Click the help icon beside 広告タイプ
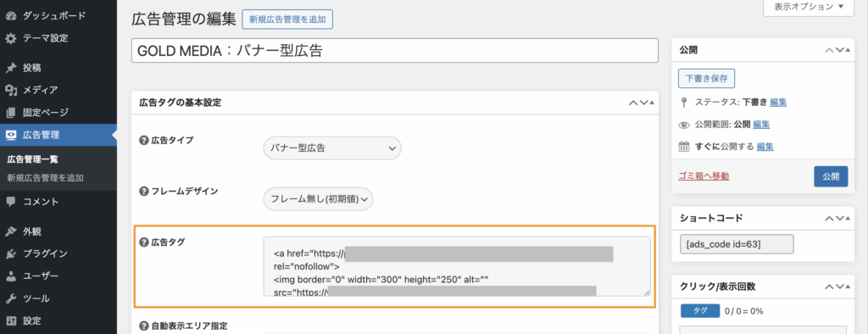The width and height of the screenshot is (868, 334). (x=143, y=140)
